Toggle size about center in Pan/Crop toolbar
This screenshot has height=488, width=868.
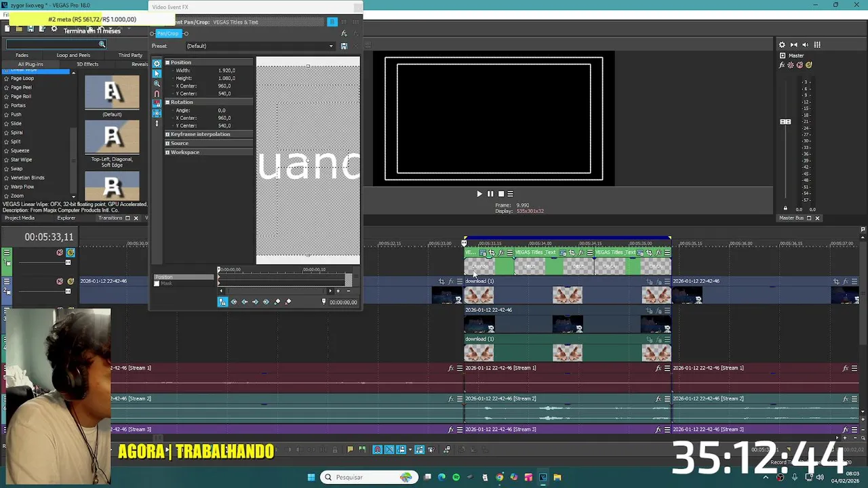157,113
